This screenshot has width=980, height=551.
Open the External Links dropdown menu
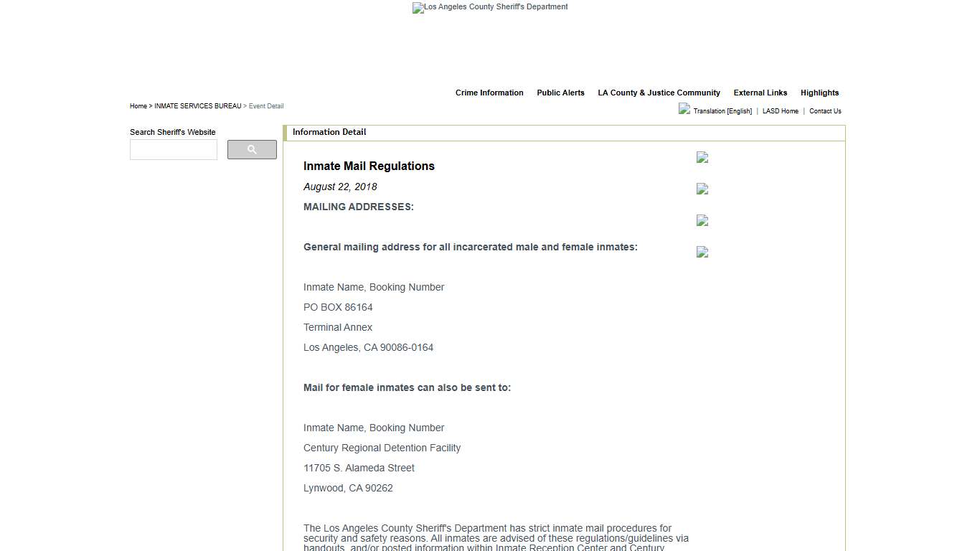tap(760, 93)
